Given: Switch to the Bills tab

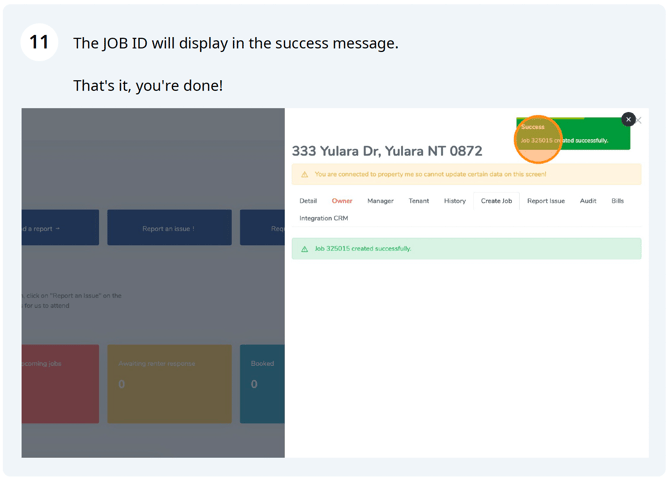Looking at the screenshot, I should [x=617, y=201].
